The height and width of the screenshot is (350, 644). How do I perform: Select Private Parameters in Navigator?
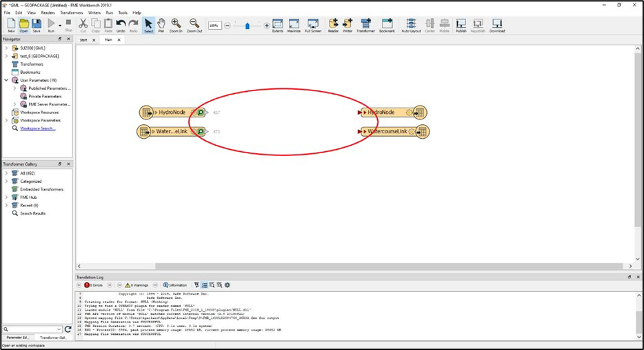[45, 96]
